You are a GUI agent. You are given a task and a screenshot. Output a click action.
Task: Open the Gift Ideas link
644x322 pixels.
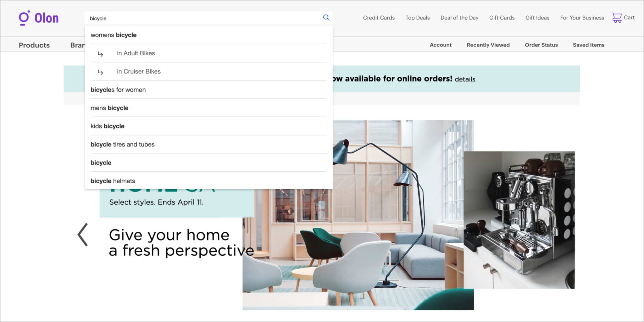click(537, 18)
